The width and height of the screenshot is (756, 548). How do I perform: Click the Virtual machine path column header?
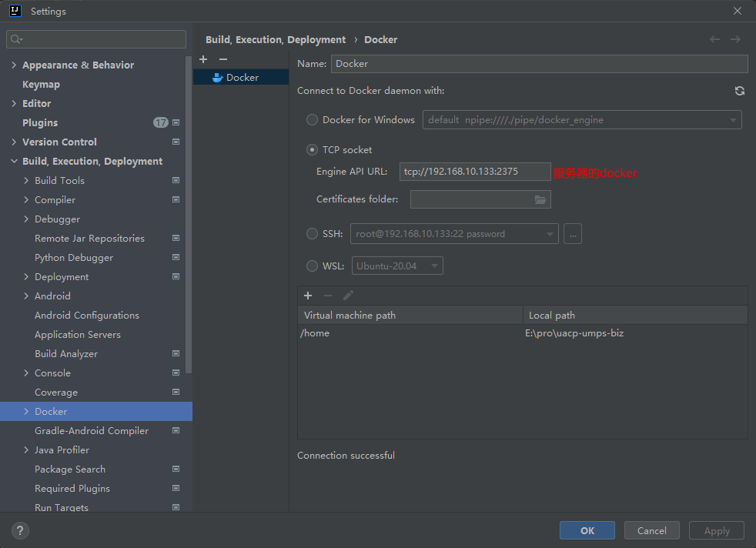410,316
